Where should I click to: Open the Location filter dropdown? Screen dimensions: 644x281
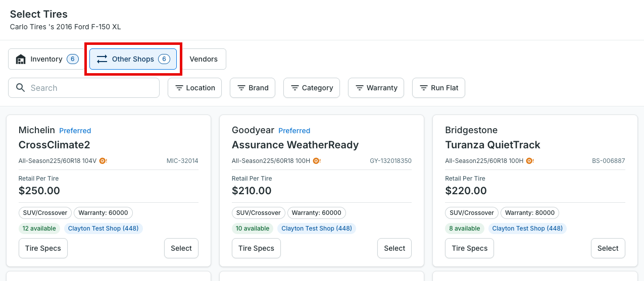tap(194, 88)
